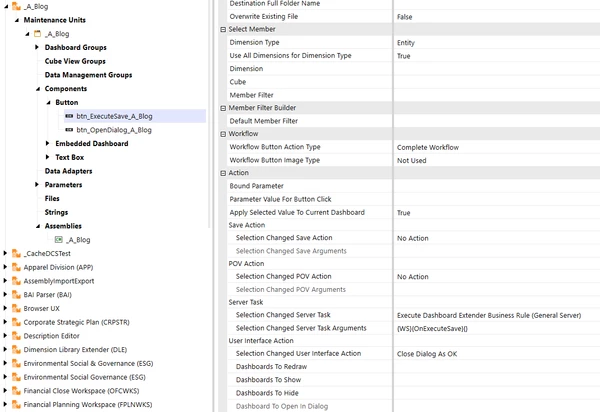The height and width of the screenshot is (412, 600).
Task: Click the btn_OpenDialog_A_Blog button component icon
Action: pos(69,130)
